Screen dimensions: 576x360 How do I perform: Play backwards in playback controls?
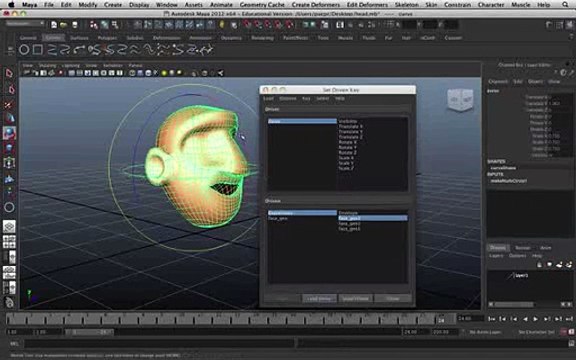point(525,319)
